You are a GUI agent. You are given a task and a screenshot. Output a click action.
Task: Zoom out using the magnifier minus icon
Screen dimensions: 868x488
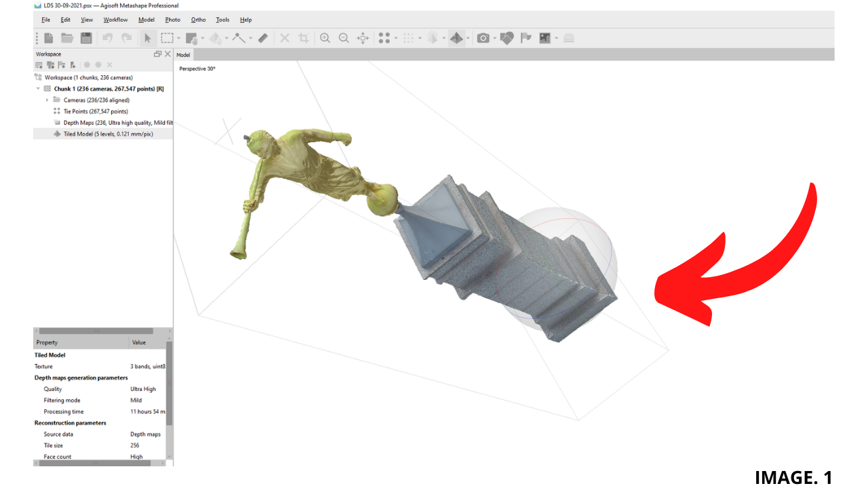(344, 38)
